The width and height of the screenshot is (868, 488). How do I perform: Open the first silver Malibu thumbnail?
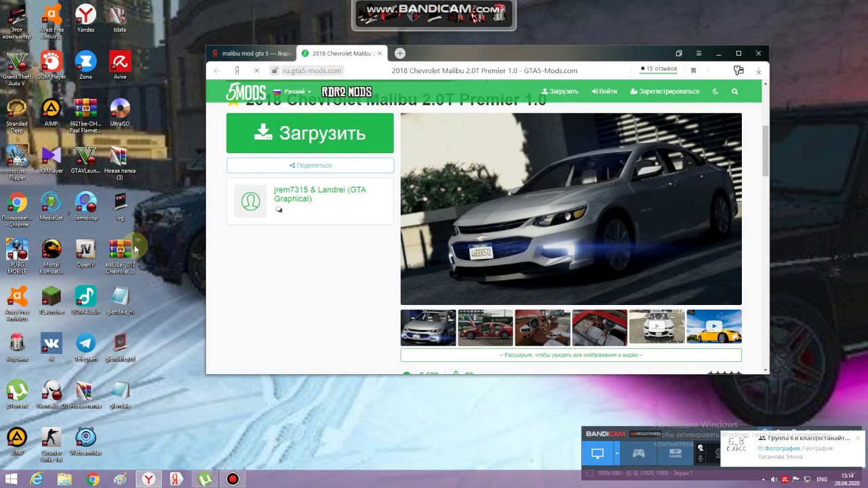[428, 327]
